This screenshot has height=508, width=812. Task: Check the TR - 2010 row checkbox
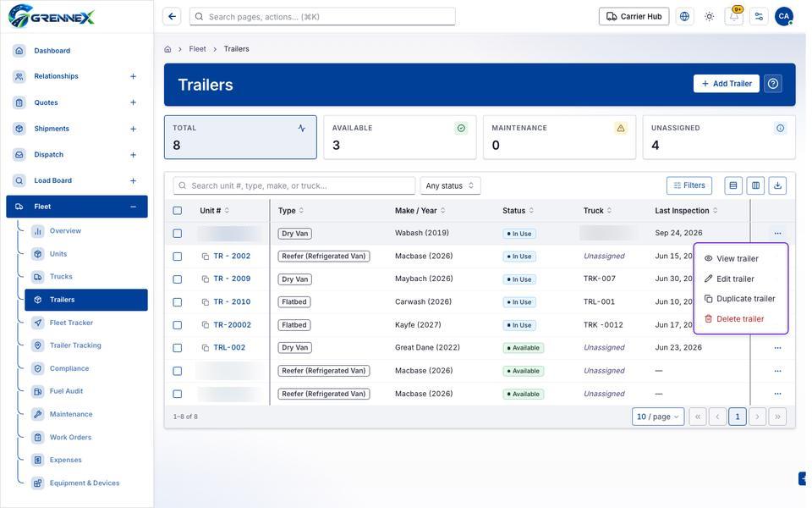click(178, 302)
